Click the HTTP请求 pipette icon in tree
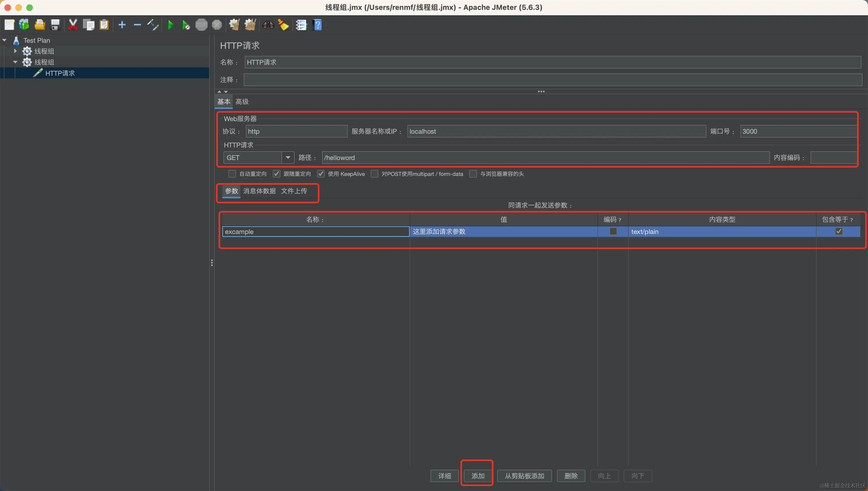 tap(38, 73)
